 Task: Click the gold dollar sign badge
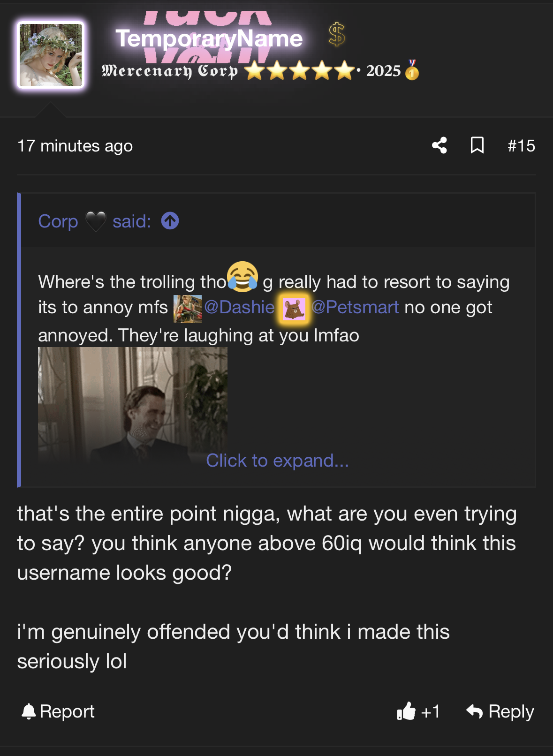tap(337, 35)
